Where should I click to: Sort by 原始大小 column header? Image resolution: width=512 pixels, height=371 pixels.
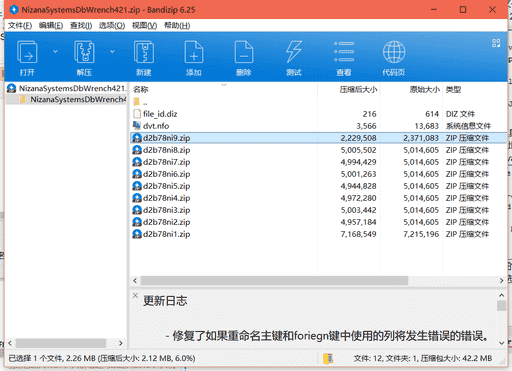coord(424,89)
